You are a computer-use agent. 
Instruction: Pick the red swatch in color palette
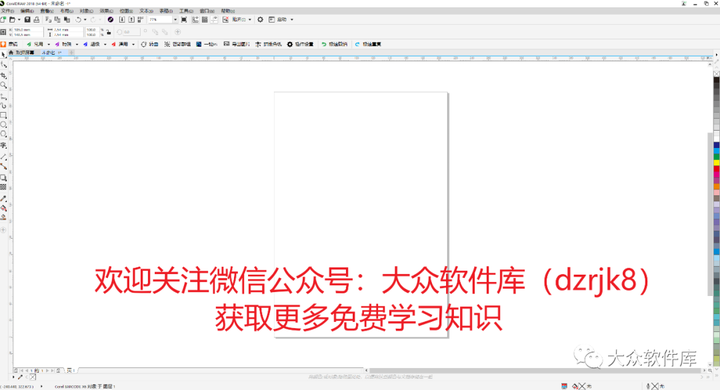(716, 169)
